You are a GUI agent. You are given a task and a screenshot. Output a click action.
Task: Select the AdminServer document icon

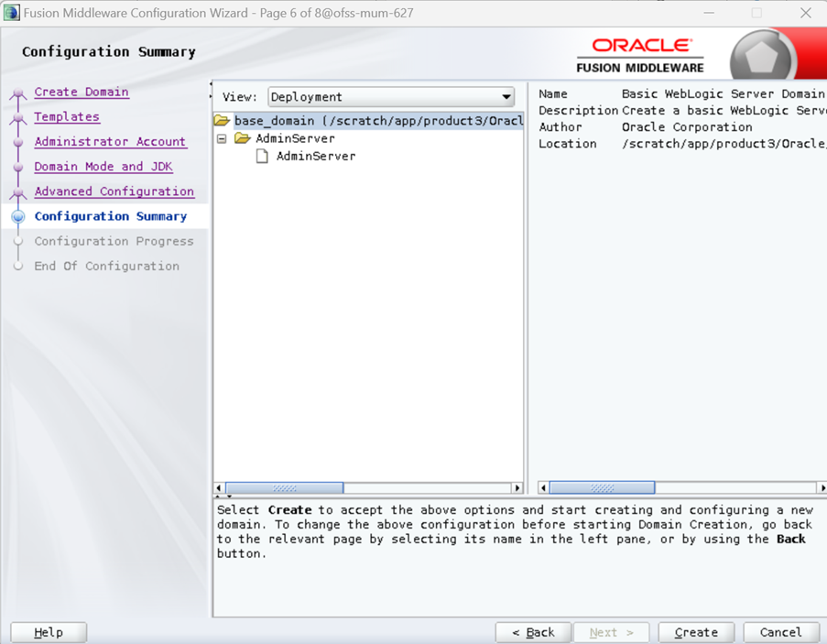click(x=262, y=157)
